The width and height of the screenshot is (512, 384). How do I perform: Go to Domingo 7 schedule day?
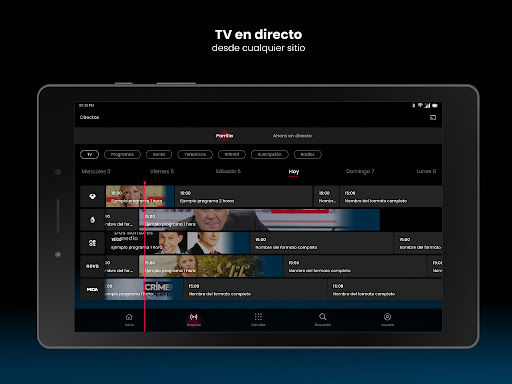(360, 171)
